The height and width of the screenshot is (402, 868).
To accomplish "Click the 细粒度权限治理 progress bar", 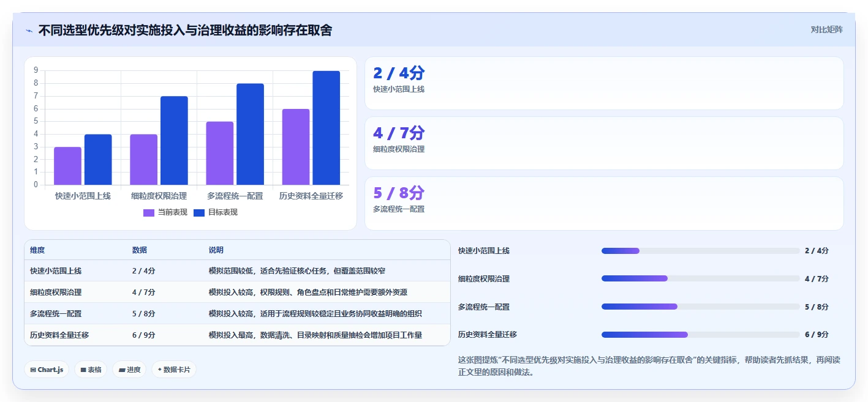I will point(701,278).
